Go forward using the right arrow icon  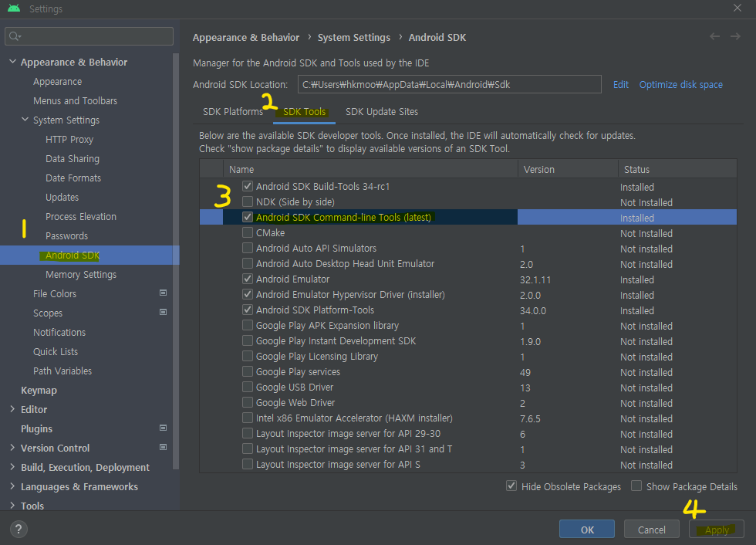coord(734,36)
